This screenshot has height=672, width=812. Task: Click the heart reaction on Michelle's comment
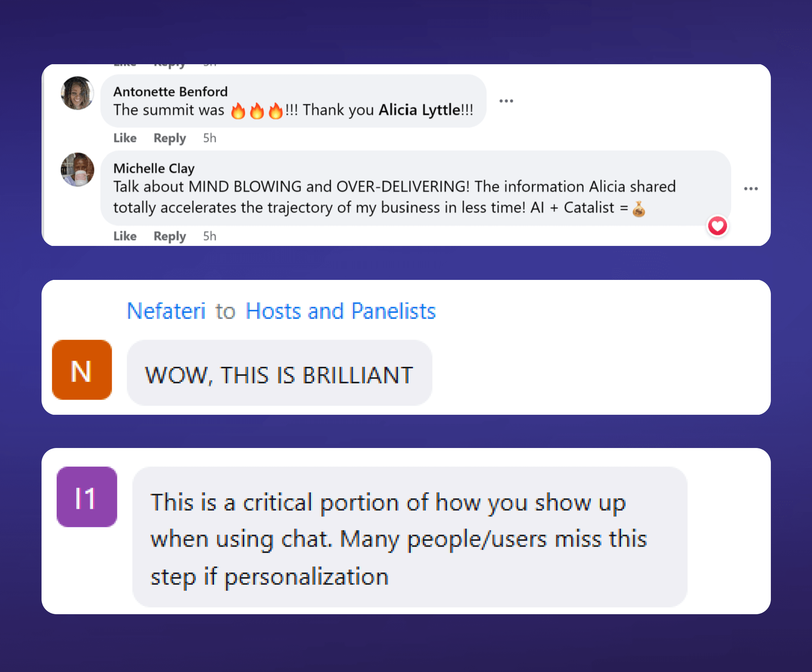pos(717,226)
